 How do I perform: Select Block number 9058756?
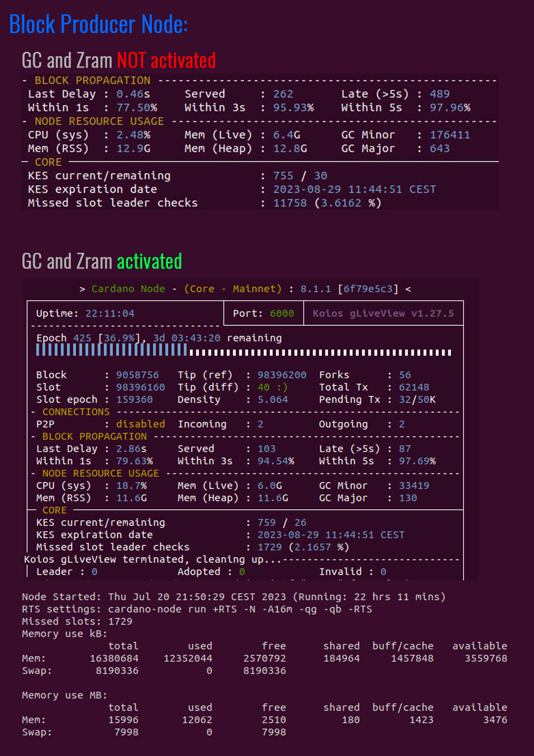[x=138, y=375]
